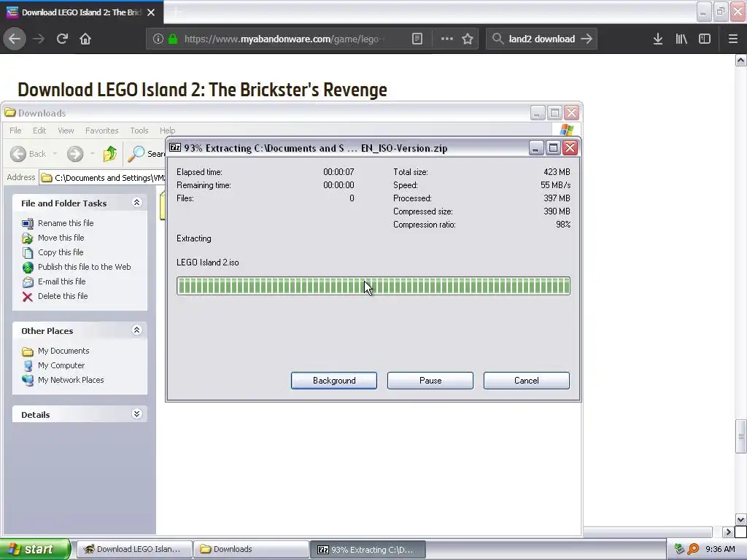Open Firefox library icon
The height and width of the screenshot is (560, 747).
(x=681, y=39)
